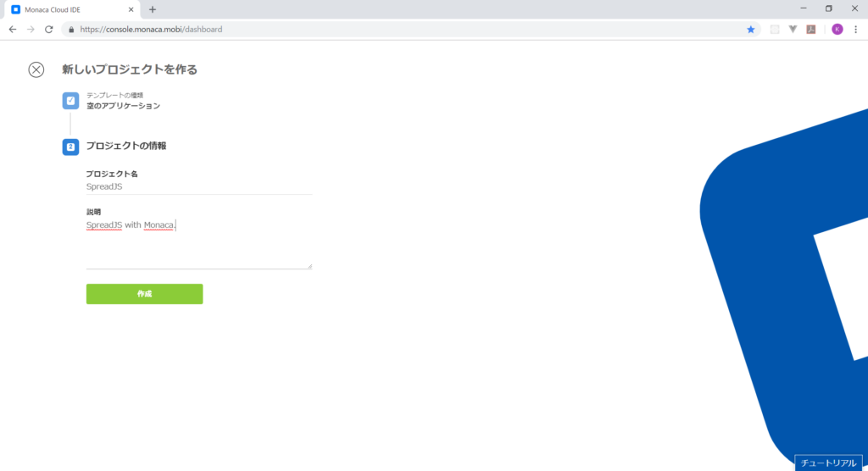Open a new browser tab with plus

point(153,9)
